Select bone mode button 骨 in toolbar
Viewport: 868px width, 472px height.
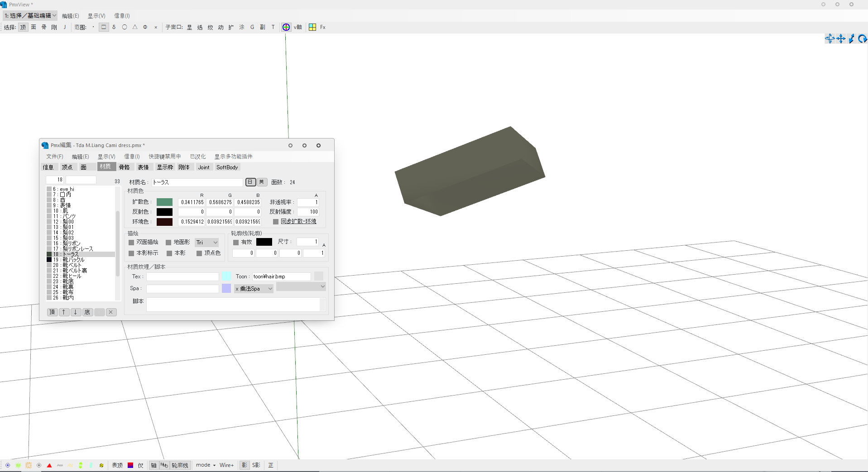(x=44, y=27)
